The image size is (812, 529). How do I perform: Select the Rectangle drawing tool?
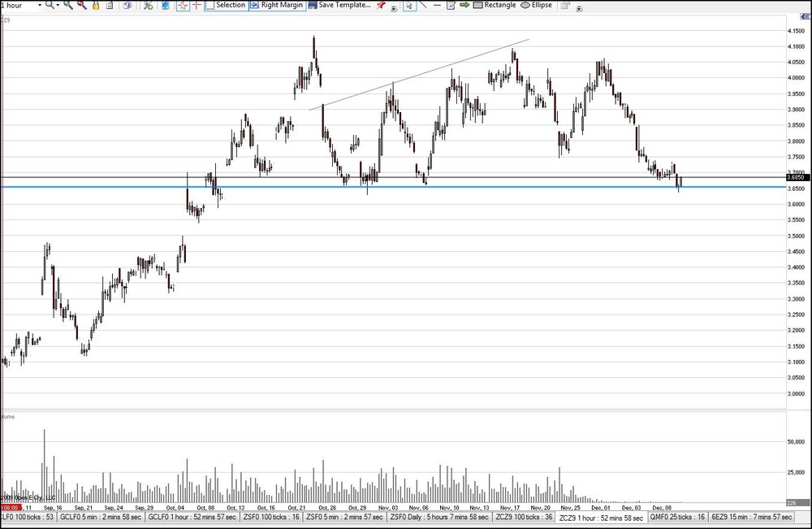(495, 5)
